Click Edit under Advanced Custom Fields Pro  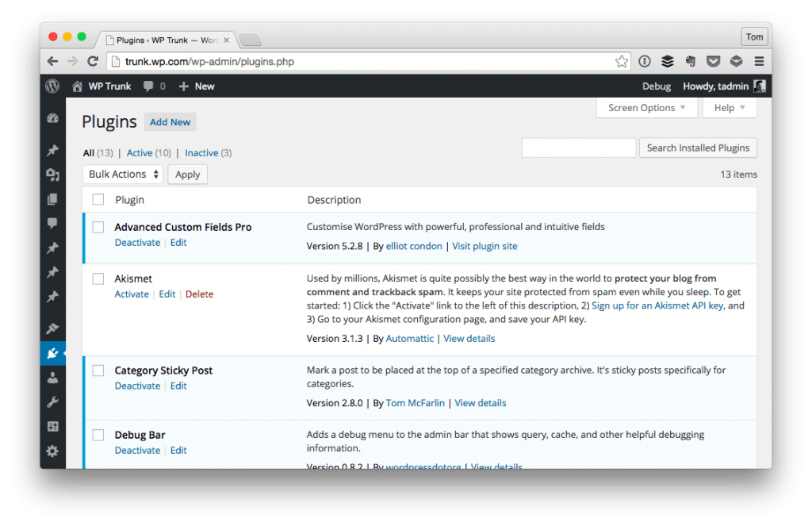point(178,243)
